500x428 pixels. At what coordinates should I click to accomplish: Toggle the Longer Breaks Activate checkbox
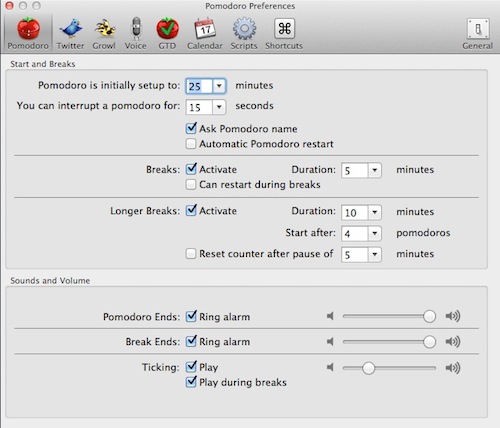[191, 210]
